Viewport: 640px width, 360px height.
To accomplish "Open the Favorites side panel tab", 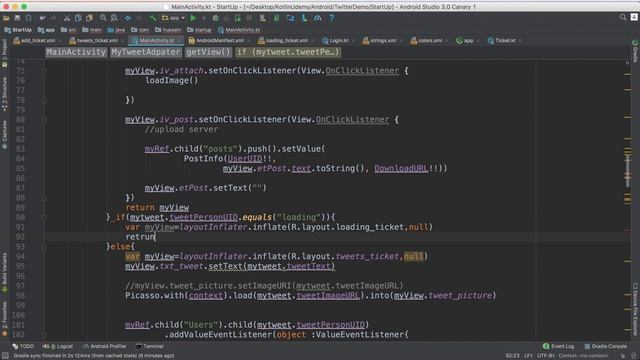I will 4,319.
